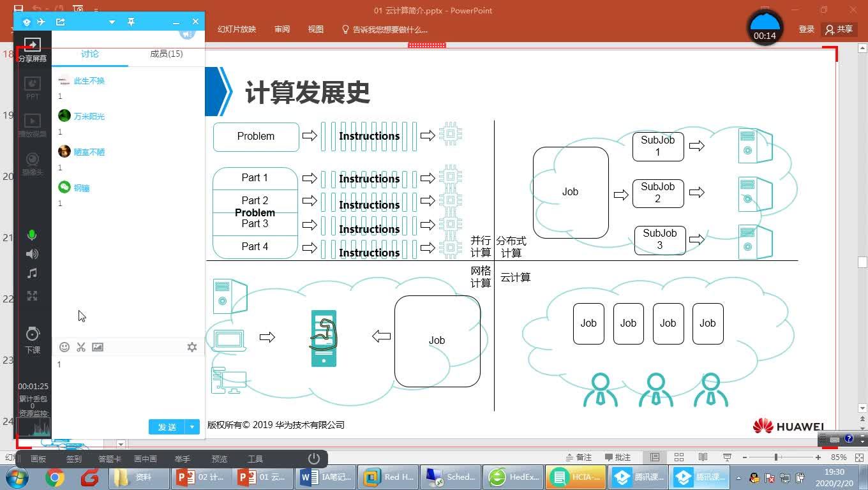Click the power icon in classroom toolbar
The height and width of the screenshot is (490, 868).
point(313,459)
